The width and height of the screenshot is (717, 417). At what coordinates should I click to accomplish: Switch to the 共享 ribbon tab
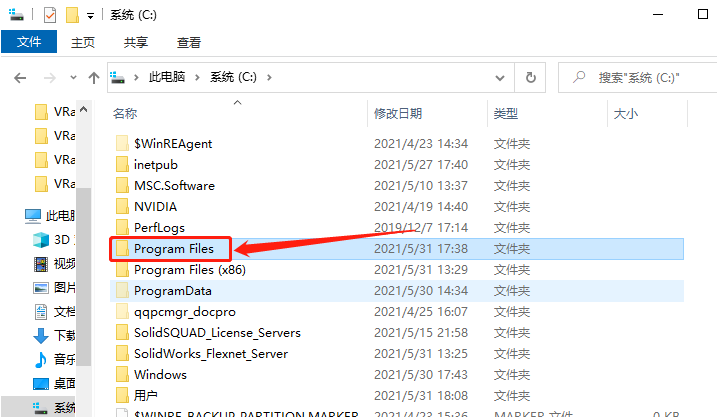[x=136, y=43]
